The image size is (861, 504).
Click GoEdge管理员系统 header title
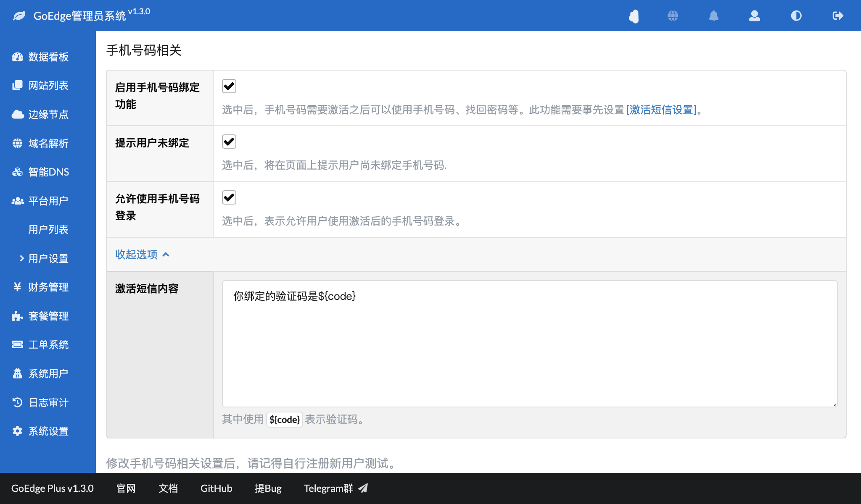pyautogui.click(x=80, y=16)
